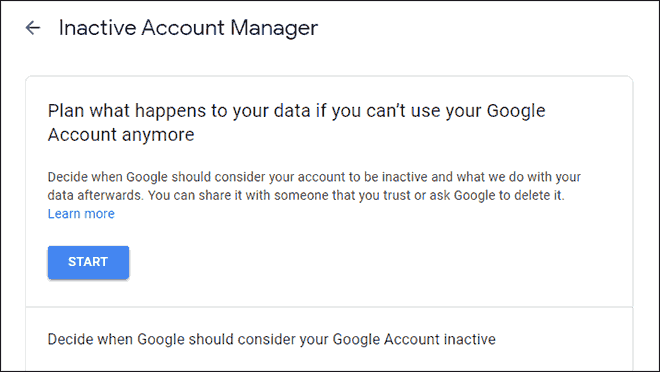Image resolution: width=660 pixels, height=372 pixels.
Task: Click the divider line above the bottom section
Action: coord(329,307)
